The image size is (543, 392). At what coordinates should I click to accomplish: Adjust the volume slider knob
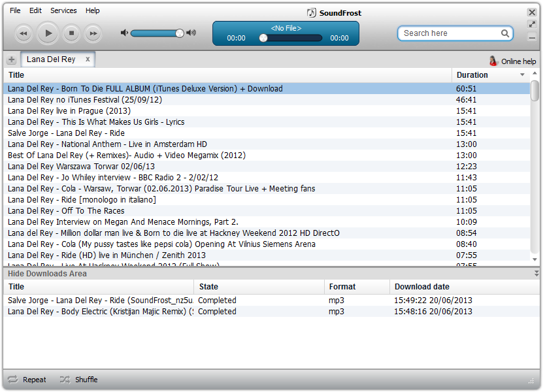[180, 33]
